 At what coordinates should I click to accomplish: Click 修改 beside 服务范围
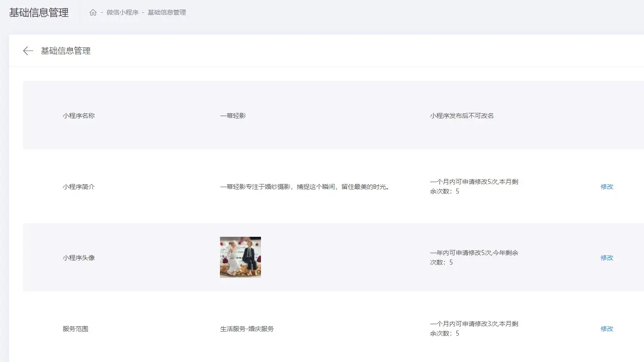[606, 328]
